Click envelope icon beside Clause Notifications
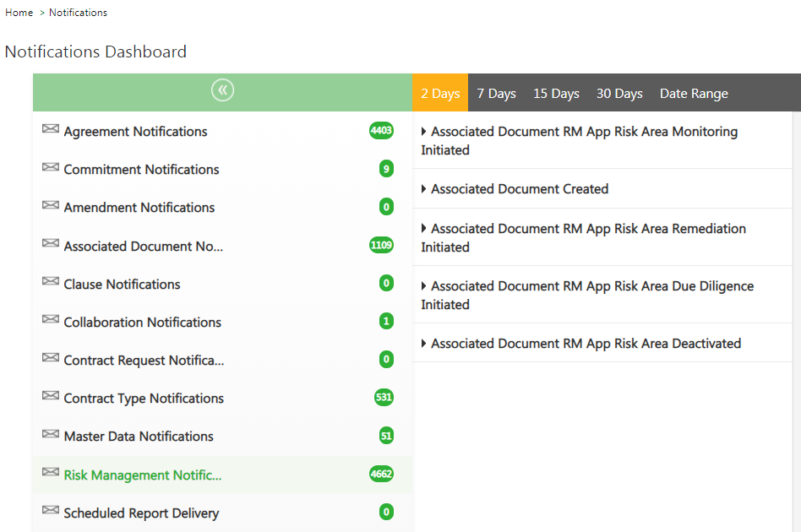The width and height of the screenshot is (801, 532). 51,282
